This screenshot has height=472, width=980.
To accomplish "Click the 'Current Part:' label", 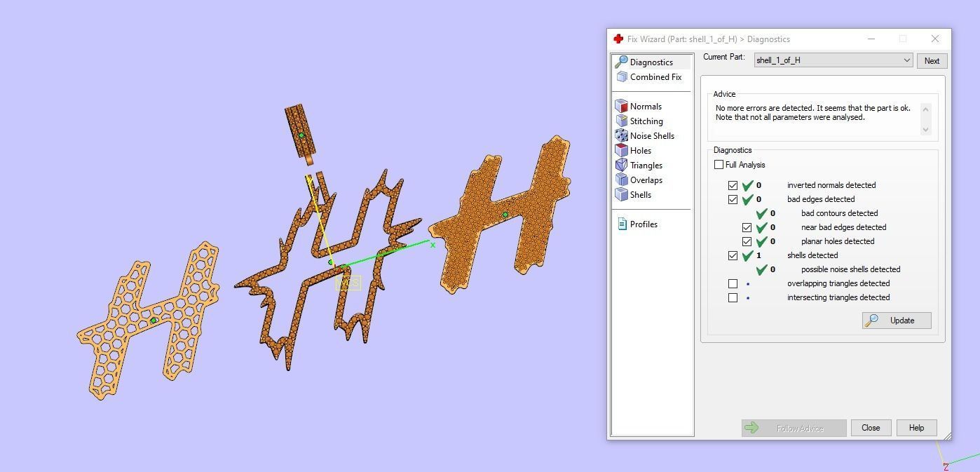I will pyautogui.click(x=723, y=57).
